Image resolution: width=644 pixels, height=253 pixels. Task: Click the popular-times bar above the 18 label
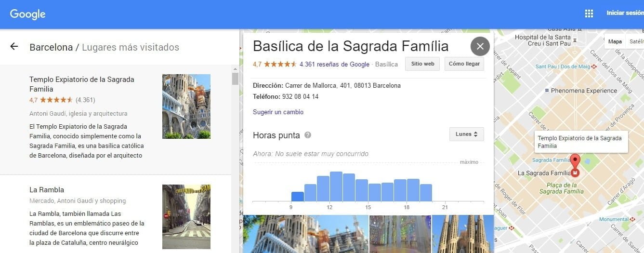click(x=413, y=190)
